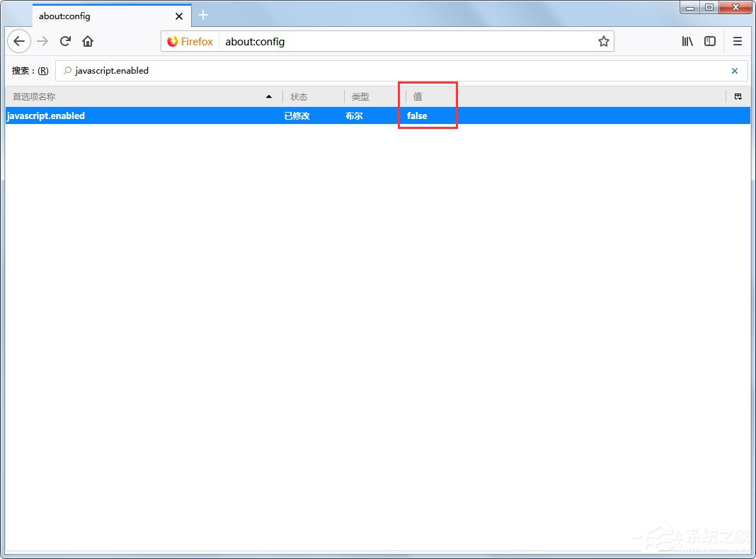
Task: Go to the home page
Action: pos(88,41)
